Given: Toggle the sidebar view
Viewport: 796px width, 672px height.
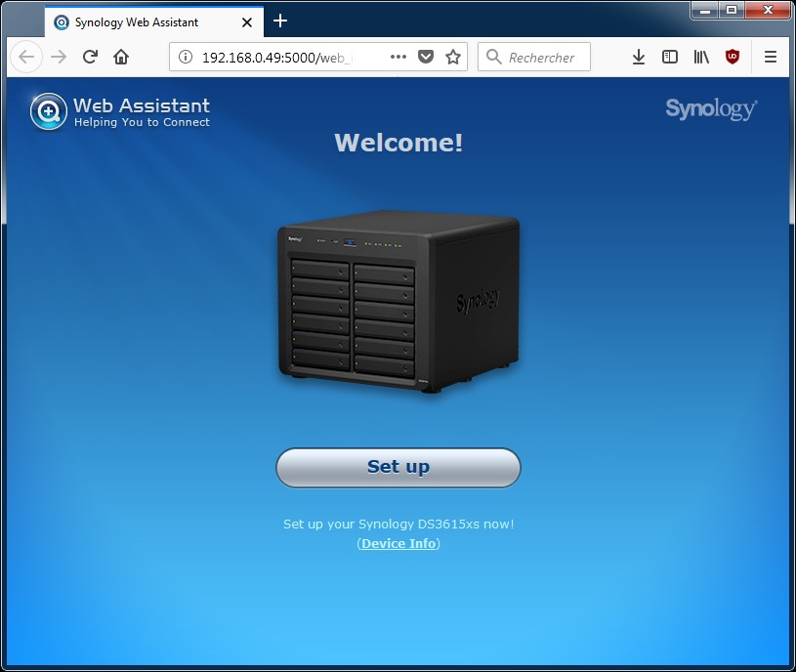Looking at the screenshot, I should click(x=670, y=58).
